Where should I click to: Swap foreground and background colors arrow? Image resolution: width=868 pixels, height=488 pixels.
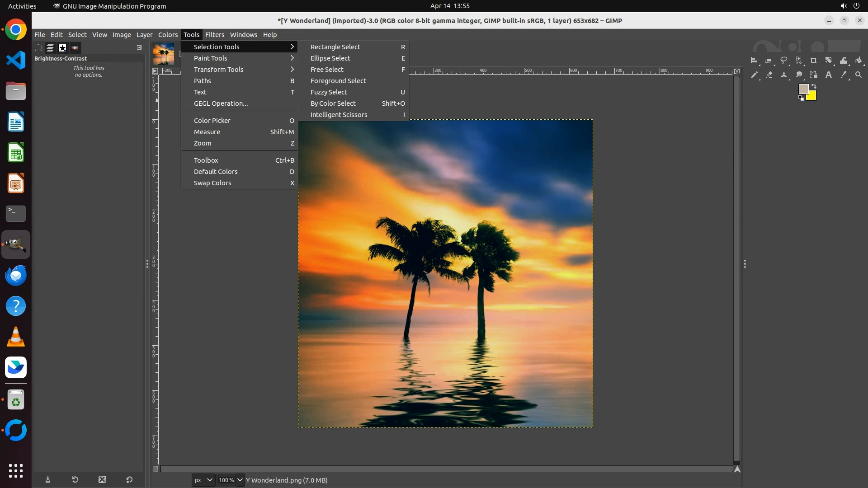tap(814, 86)
